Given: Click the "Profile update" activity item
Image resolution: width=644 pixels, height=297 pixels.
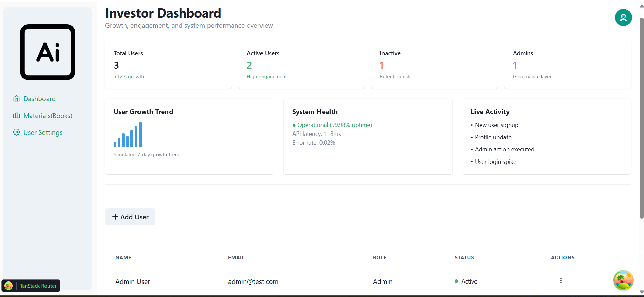Looking at the screenshot, I should 491,137.
